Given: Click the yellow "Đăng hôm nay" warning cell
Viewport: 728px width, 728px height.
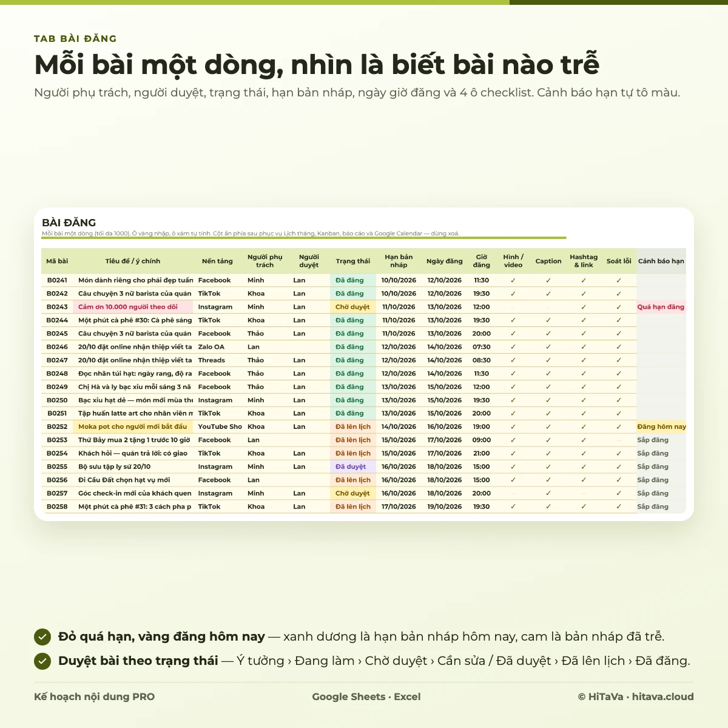Looking at the screenshot, I should 661,427.
